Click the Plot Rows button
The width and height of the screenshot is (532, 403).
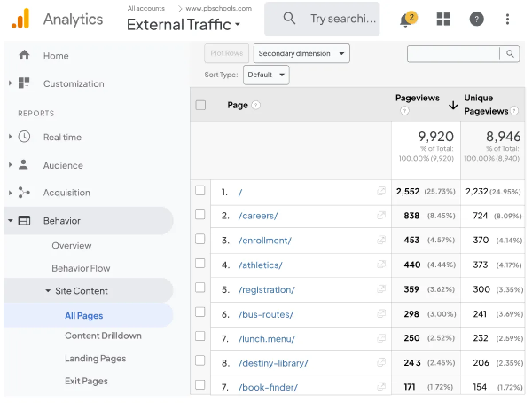pos(227,54)
